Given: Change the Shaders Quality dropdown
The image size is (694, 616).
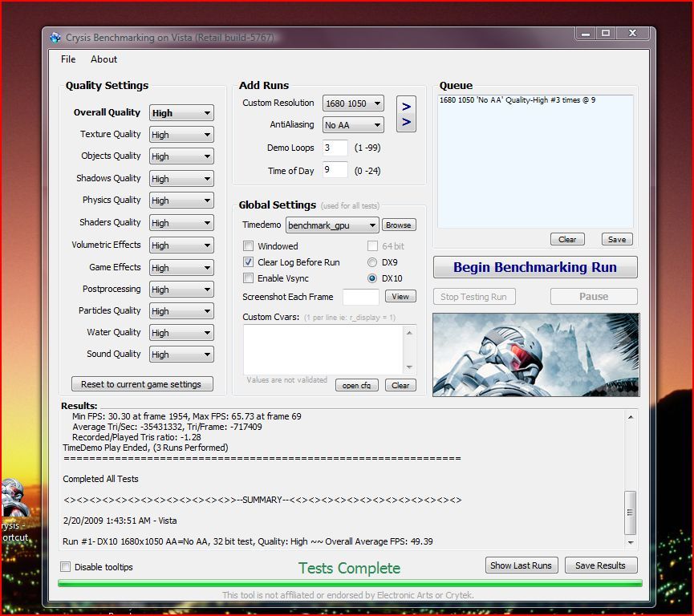Looking at the screenshot, I should 181,223.
